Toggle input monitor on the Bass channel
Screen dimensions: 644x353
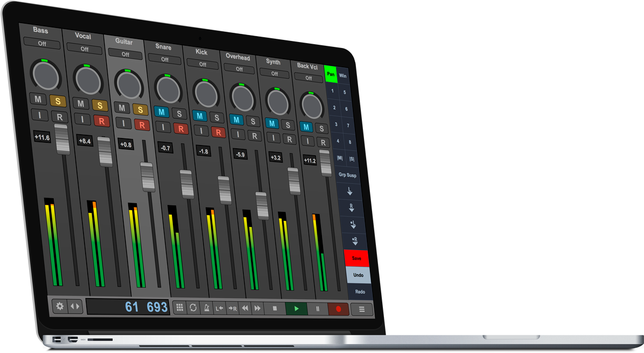[x=40, y=115]
